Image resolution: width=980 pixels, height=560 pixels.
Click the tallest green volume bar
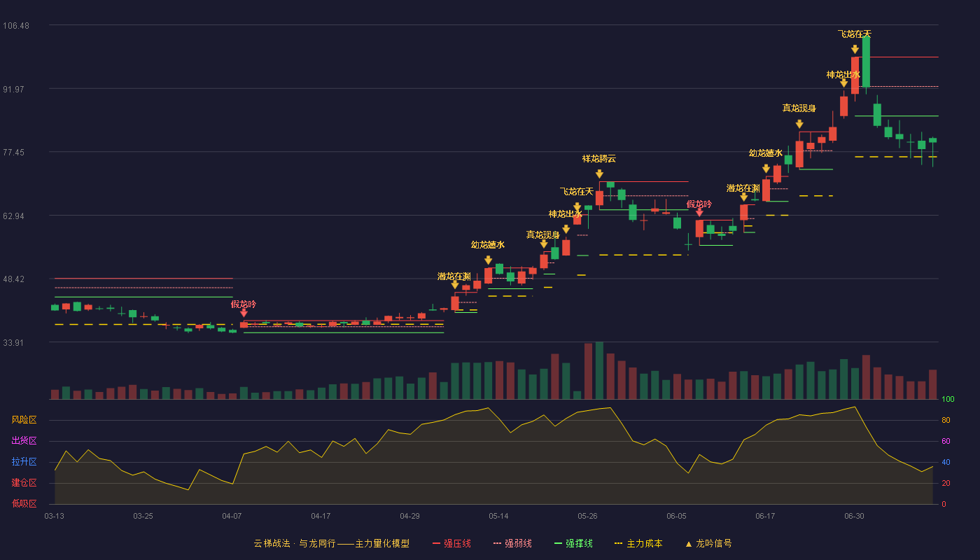coord(599,370)
